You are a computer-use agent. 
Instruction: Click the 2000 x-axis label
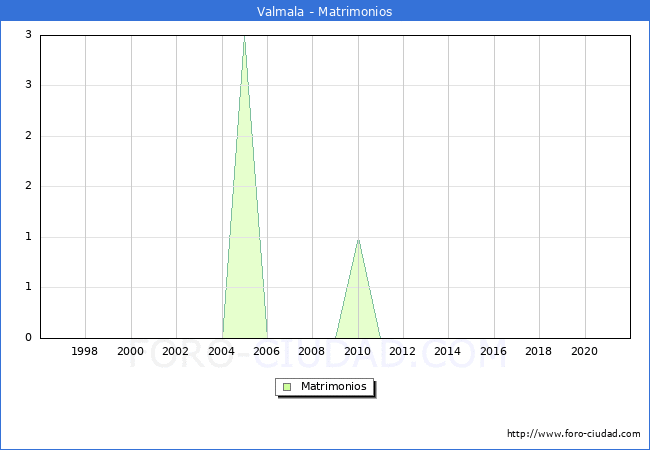click(x=131, y=351)
